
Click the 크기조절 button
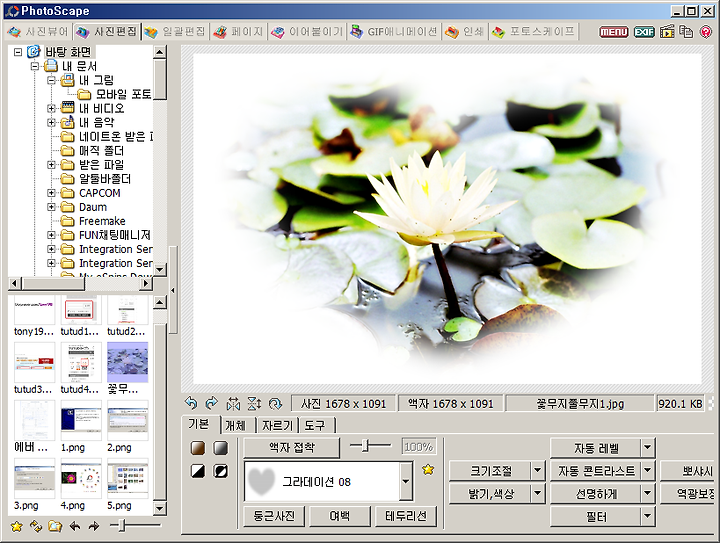click(490, 470)
